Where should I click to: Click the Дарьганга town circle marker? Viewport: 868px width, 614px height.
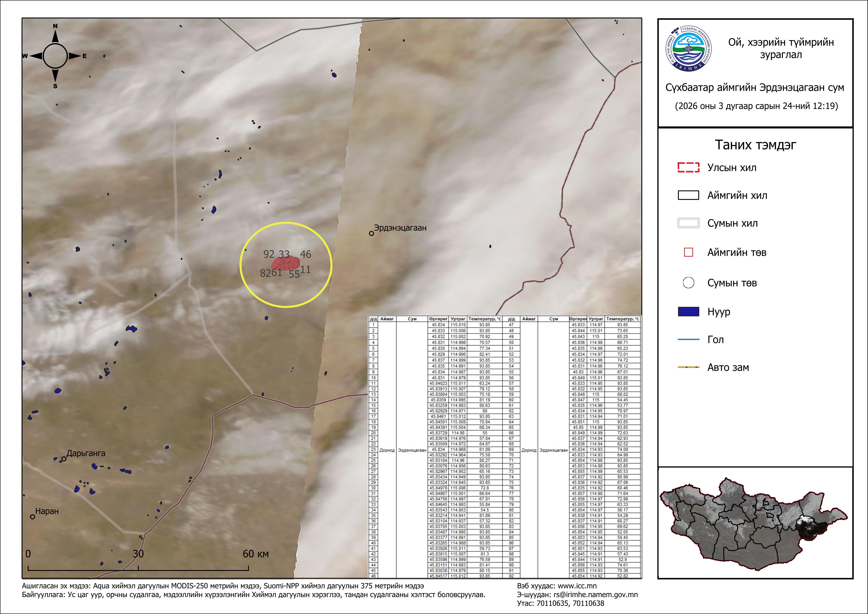click(x=64, y=459)
